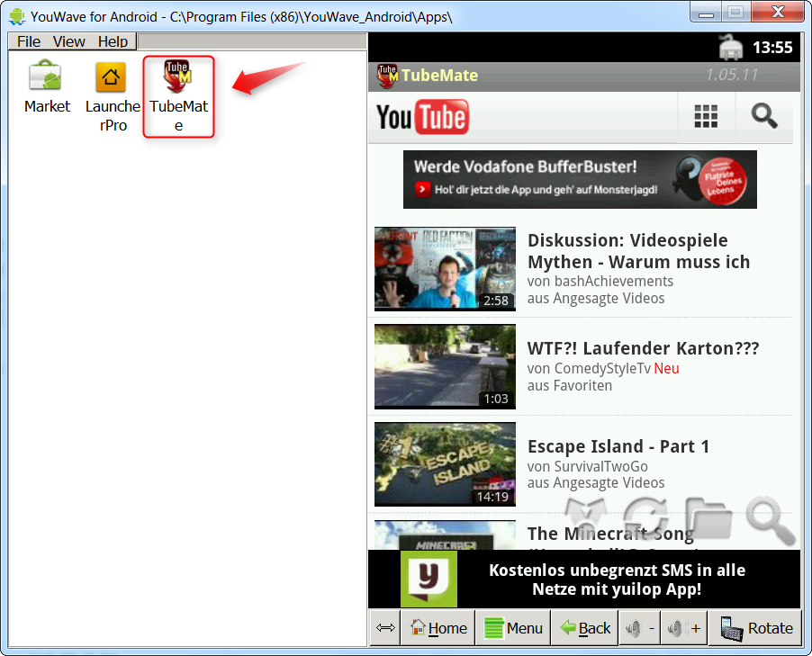This screenshot has height=656, width=812.
Task: Open the video categories grid icon
Action: (x=707, y=115)
